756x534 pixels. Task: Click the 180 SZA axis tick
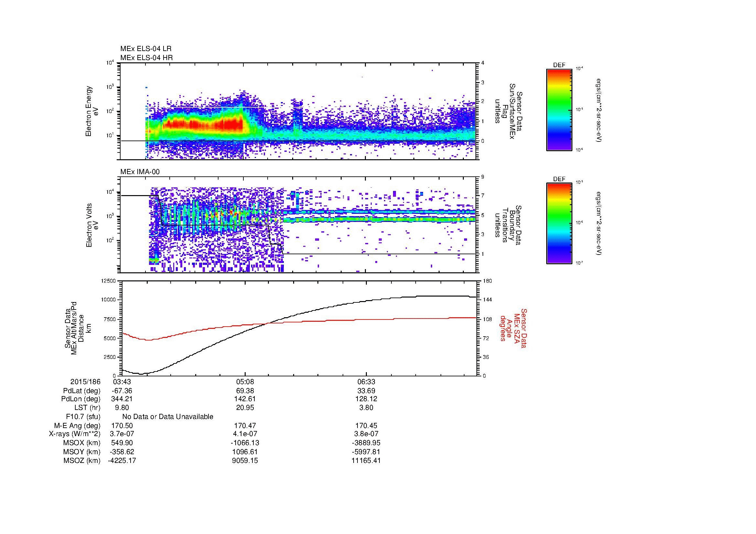(488, 281)
